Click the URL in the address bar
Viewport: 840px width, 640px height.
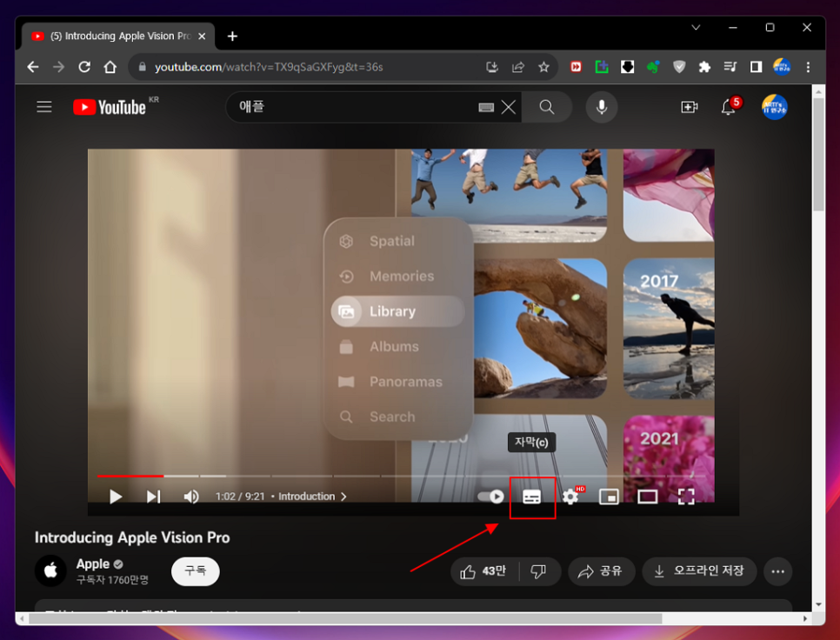[269, 67]
